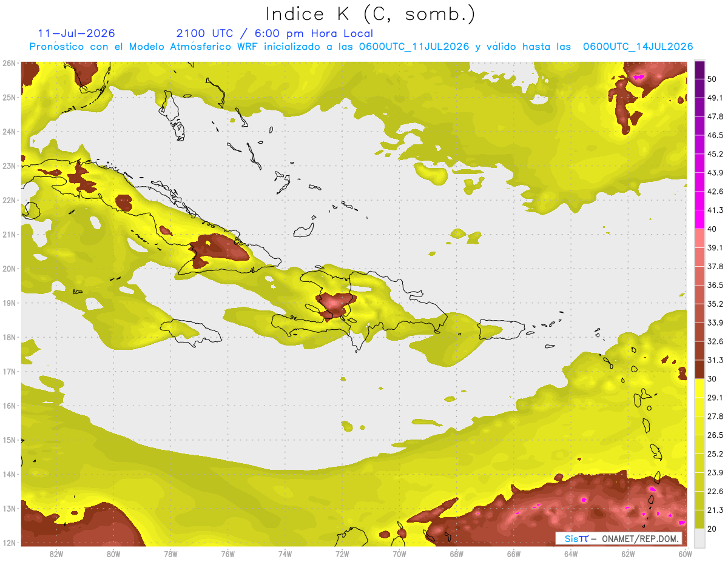
Task: Click latitude axis label "20N"
Action: pyautogui.click(x=8, y=269)
